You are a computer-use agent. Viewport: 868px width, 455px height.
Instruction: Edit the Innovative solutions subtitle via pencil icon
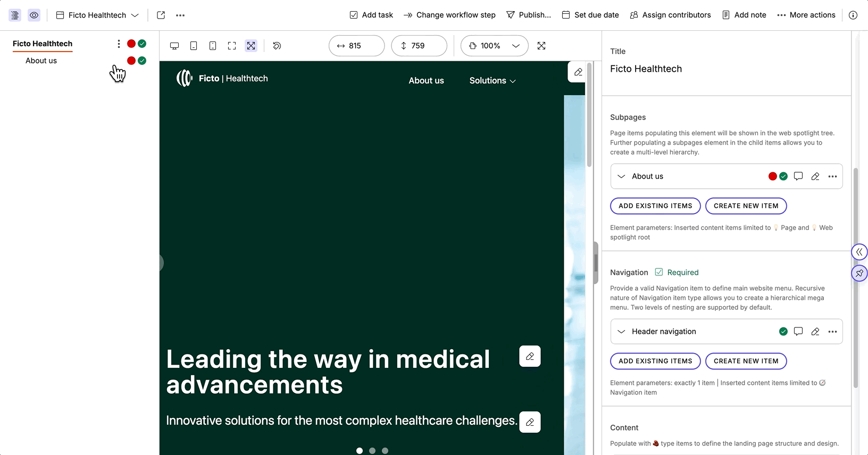530,422
